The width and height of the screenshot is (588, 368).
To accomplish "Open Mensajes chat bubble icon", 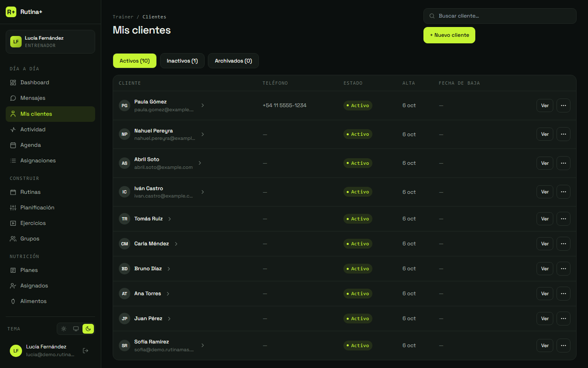I will click(x=13, y=98).
